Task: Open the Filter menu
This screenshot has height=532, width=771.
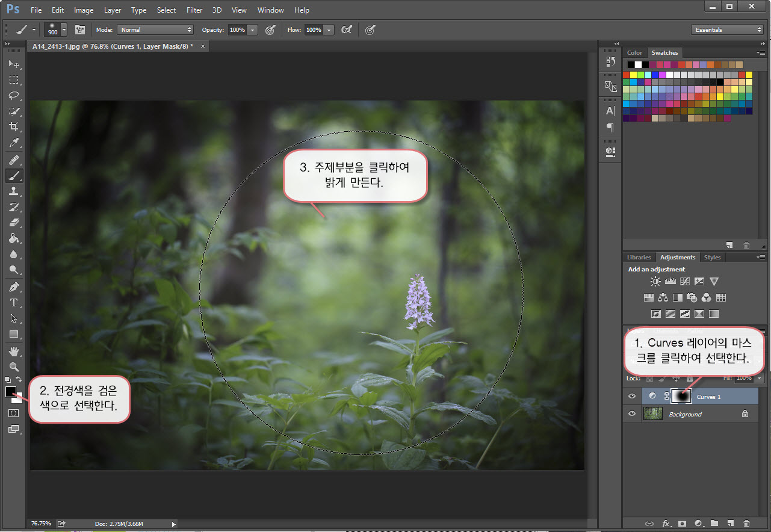Action: [x=194, y=10]
